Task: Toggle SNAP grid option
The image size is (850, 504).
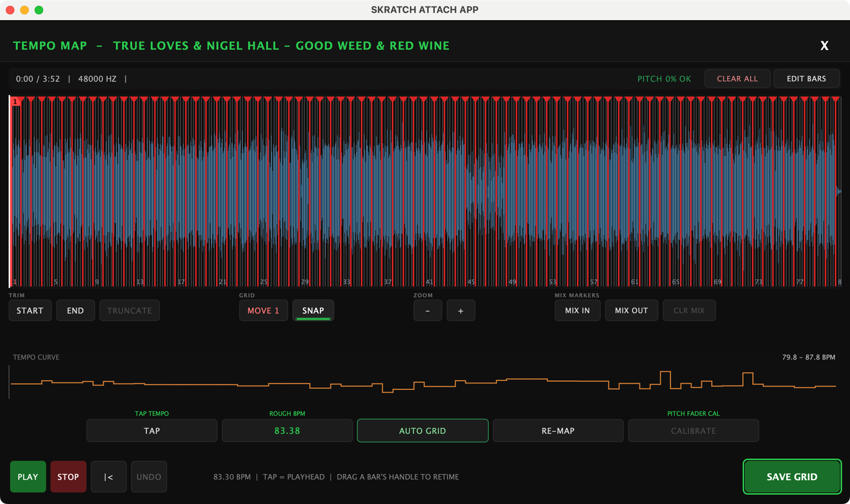Action: (313, 311)
